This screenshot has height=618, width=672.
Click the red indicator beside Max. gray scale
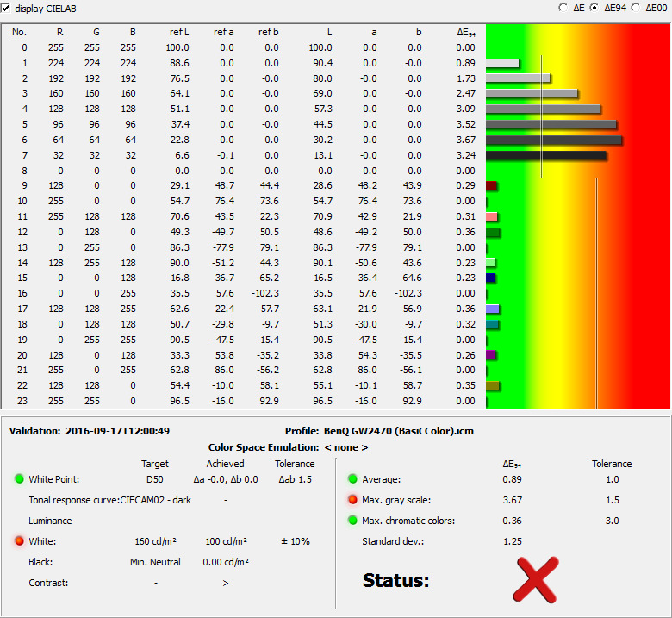point(352,499)
